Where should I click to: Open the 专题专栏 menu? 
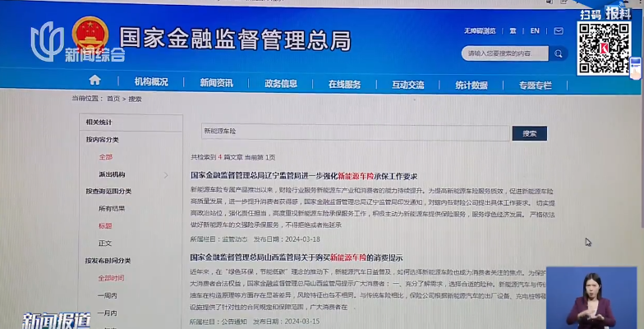click(536, 86)
